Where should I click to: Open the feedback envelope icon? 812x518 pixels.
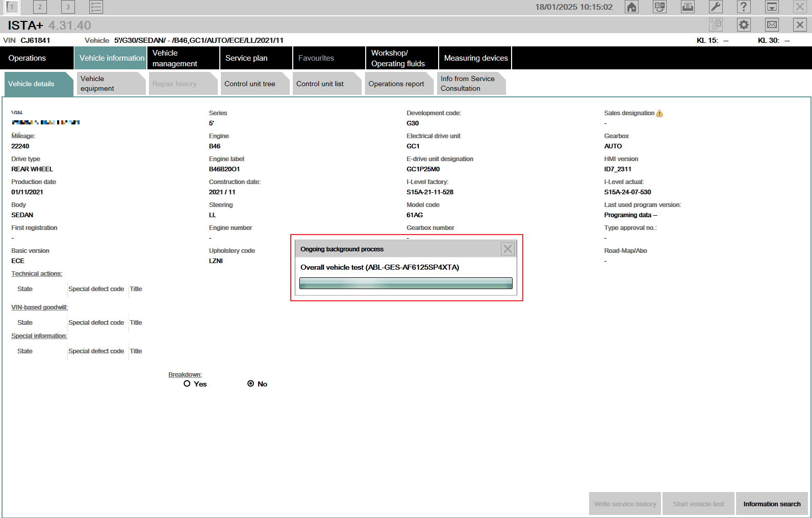pos(772,24)
